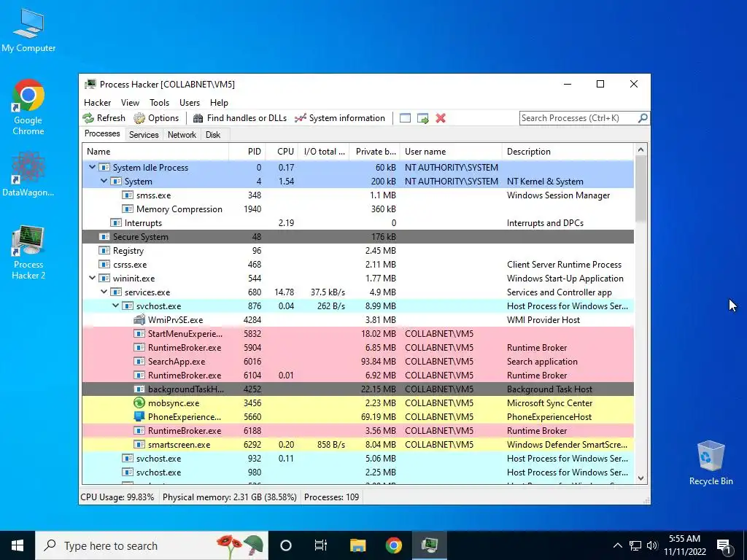Switch to the Services tab
Viewport: 747px width, 560px height.
144,135
